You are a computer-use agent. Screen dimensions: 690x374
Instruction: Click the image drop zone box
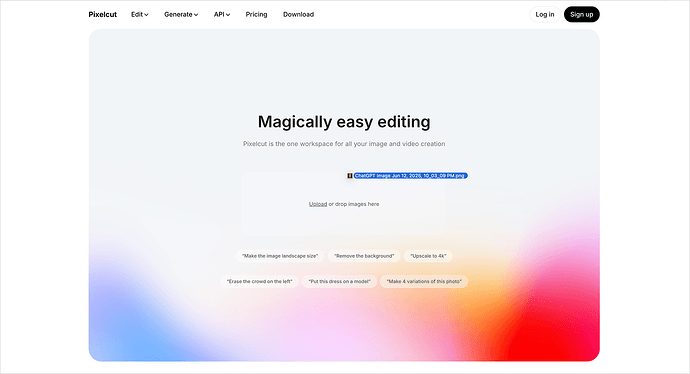(x=344, y=204)
